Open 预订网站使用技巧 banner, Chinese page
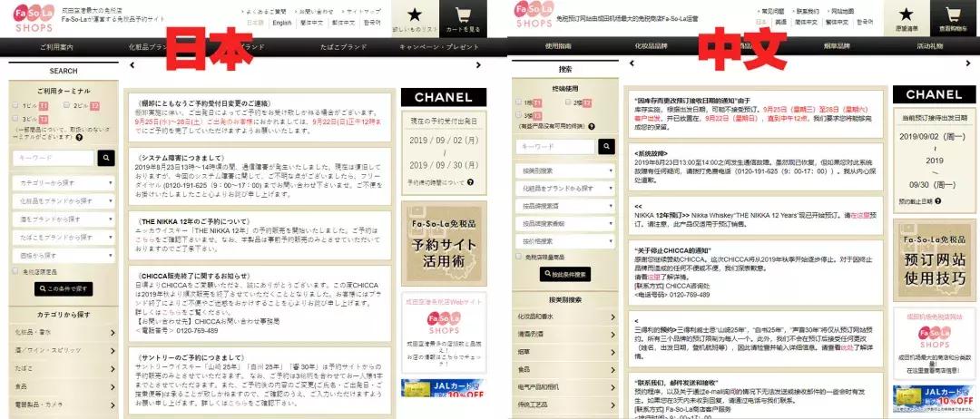 click(x=934, y=259)
